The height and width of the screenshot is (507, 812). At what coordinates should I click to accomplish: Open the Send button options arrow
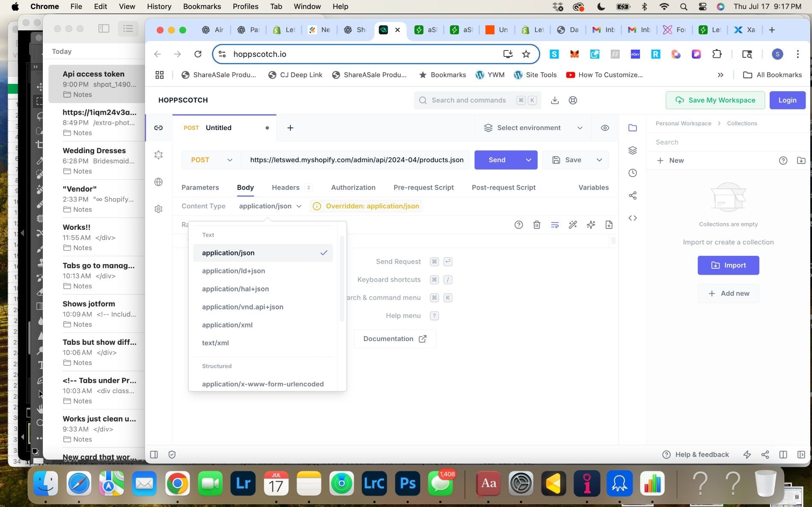coord(529,160)
